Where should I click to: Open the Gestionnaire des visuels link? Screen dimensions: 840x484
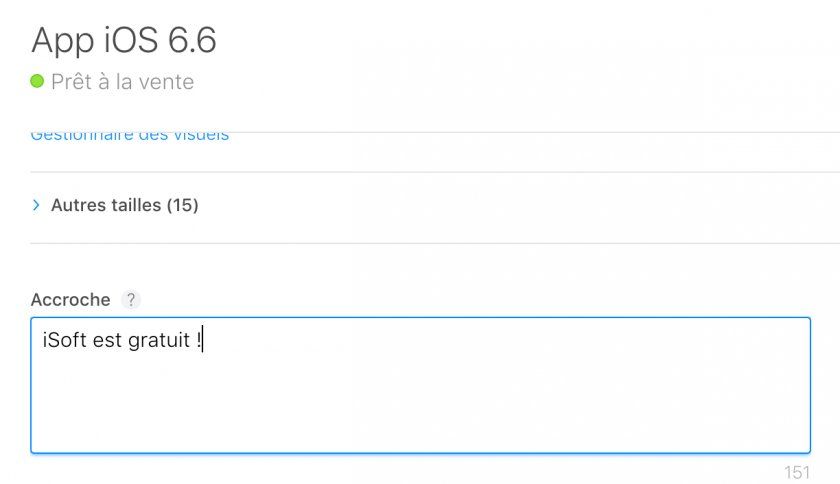pos(130,135)
